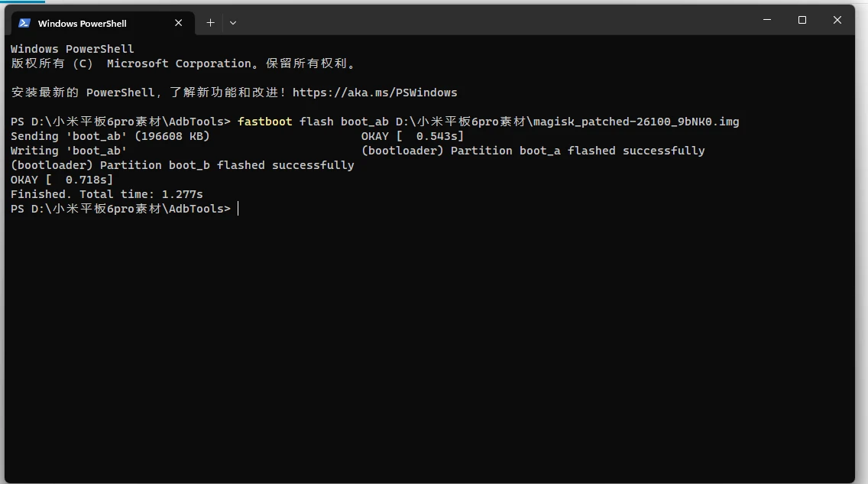Maximize the terminal window
868x484 pixels.
[x=802, y=20]
